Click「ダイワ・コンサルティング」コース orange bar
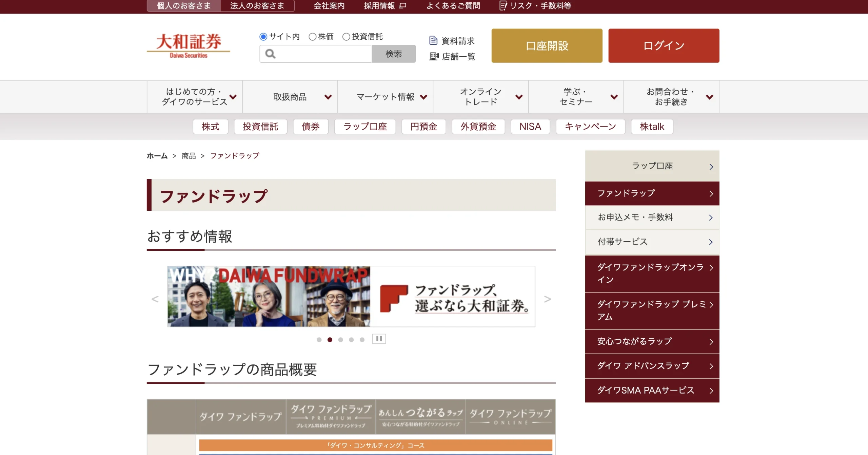This screenshot has height=455, width=868. [376, 445]
